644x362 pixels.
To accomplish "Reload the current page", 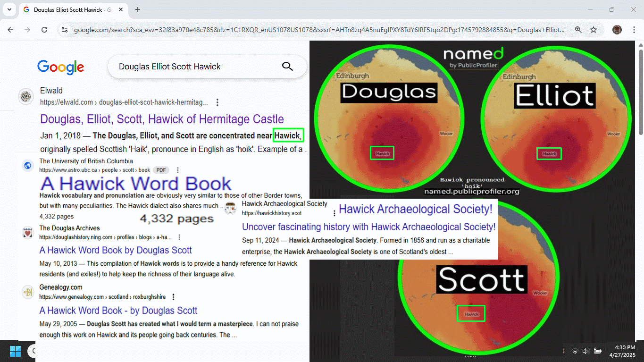I will [44, 30].
